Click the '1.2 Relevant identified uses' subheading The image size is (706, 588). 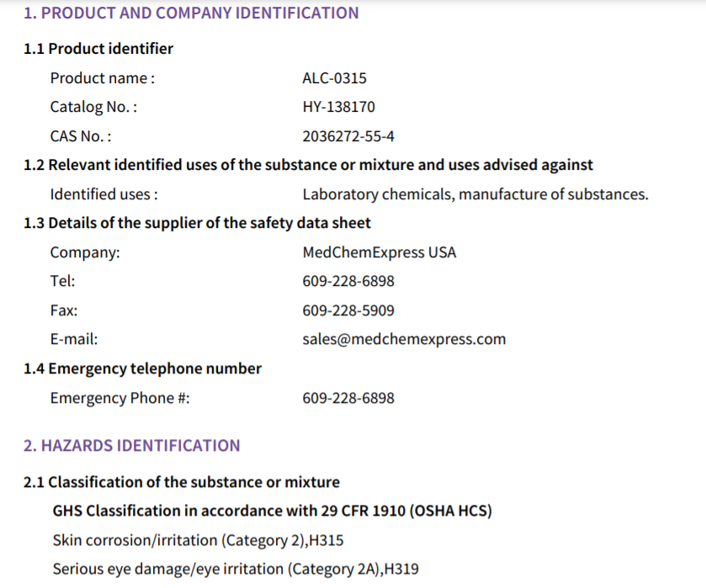click(308, 165)
